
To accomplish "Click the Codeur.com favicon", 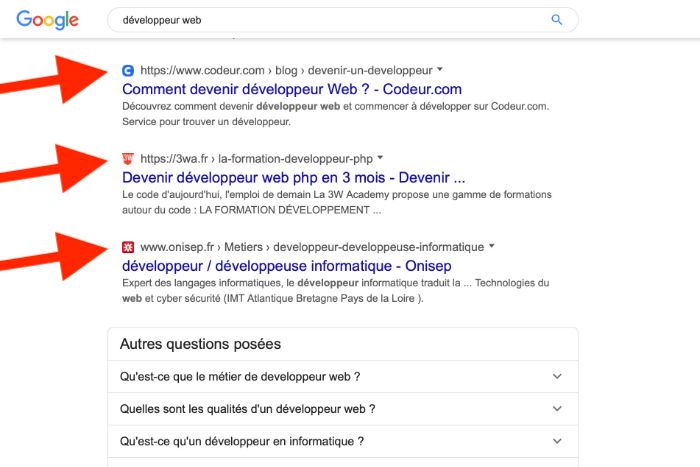I will pos(127,71).
